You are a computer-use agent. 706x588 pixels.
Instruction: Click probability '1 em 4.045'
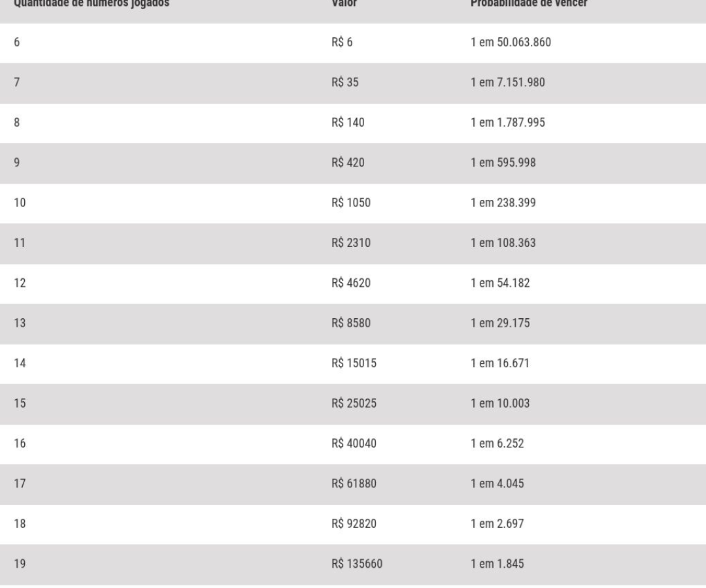(x=497, y=483)
